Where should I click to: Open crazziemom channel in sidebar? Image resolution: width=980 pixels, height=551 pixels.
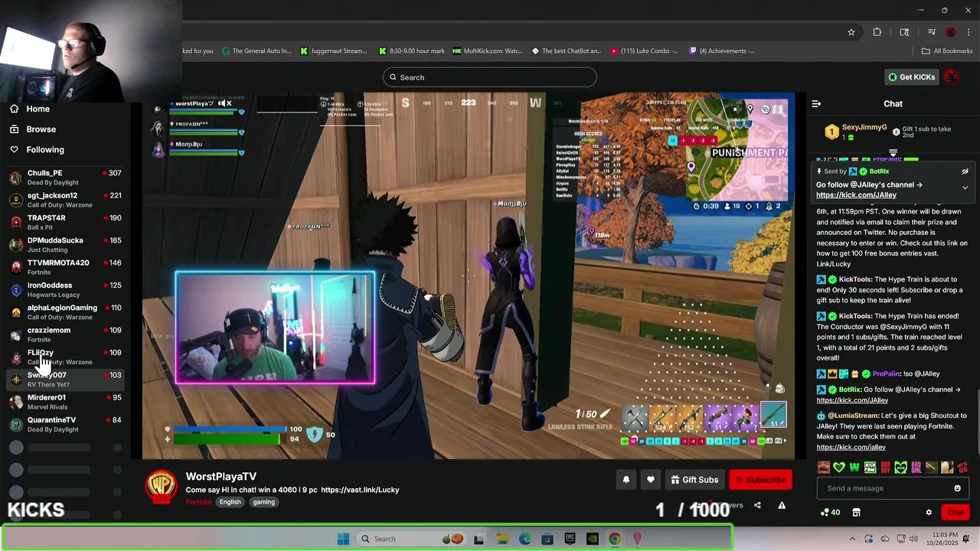65,334
